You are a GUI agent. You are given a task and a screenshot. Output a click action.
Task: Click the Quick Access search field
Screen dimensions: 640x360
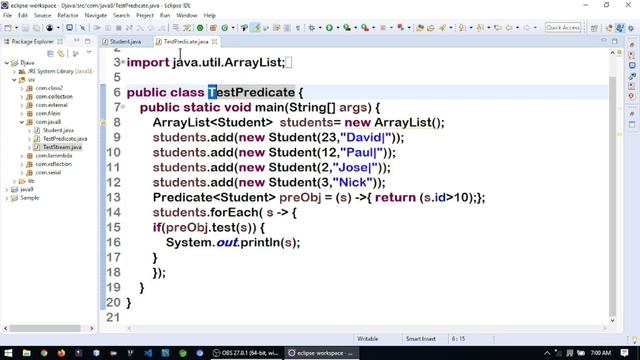(x=563, y=28)
